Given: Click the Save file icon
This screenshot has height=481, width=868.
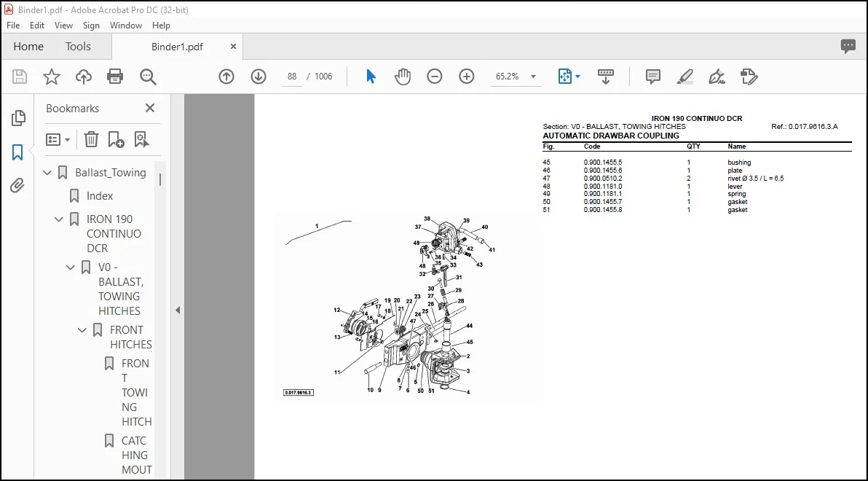Looking at the screenshot, I should [x=20, y=77].
